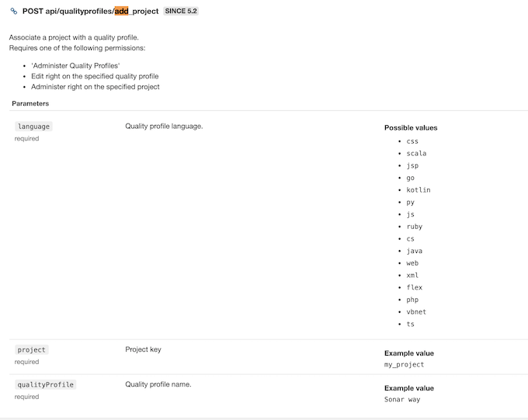
Task: Click the 'Sonar way' example value
Action: click(x=402, y=400)
